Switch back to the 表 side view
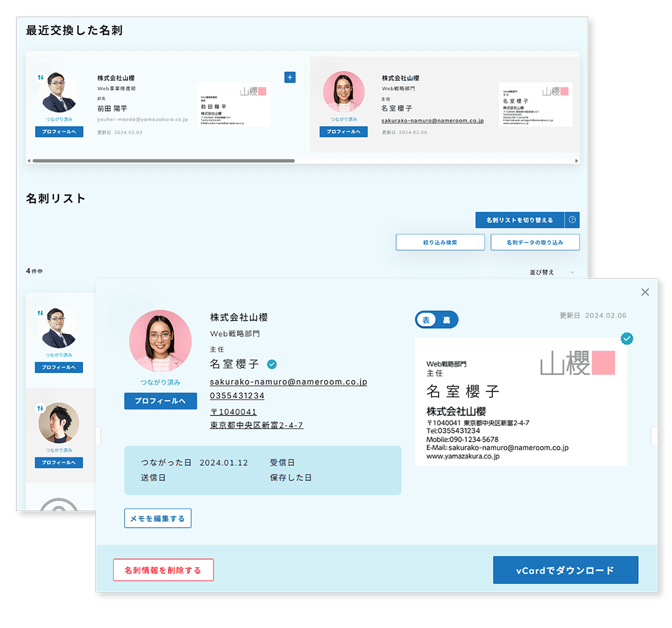This screenshot has width=672, height=628. [426, 320]
